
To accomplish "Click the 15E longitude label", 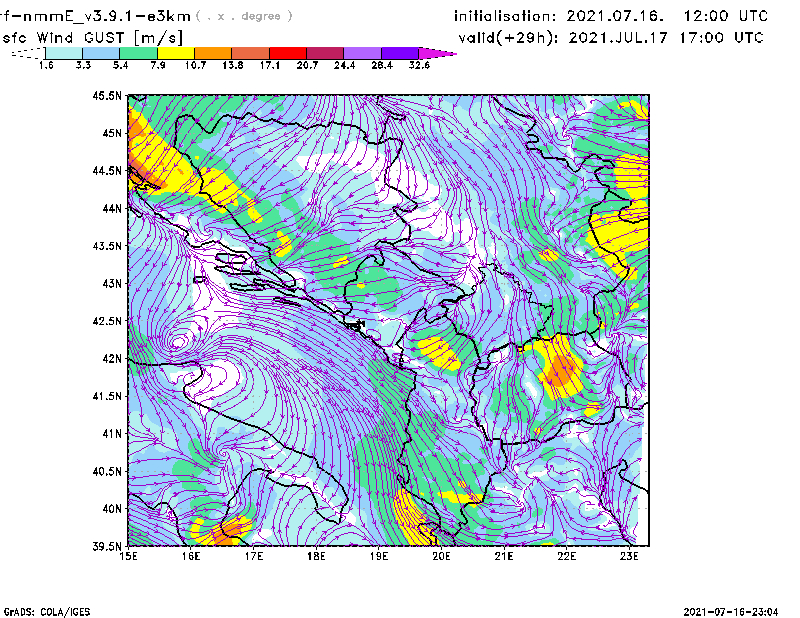I will pyautogui.click(x=128, y=556).
